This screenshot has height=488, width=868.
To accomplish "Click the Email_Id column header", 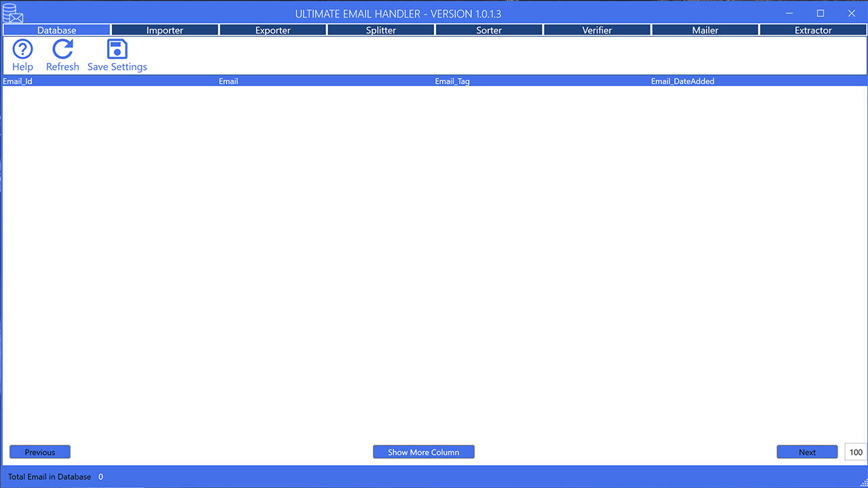I will pos(18,81).
